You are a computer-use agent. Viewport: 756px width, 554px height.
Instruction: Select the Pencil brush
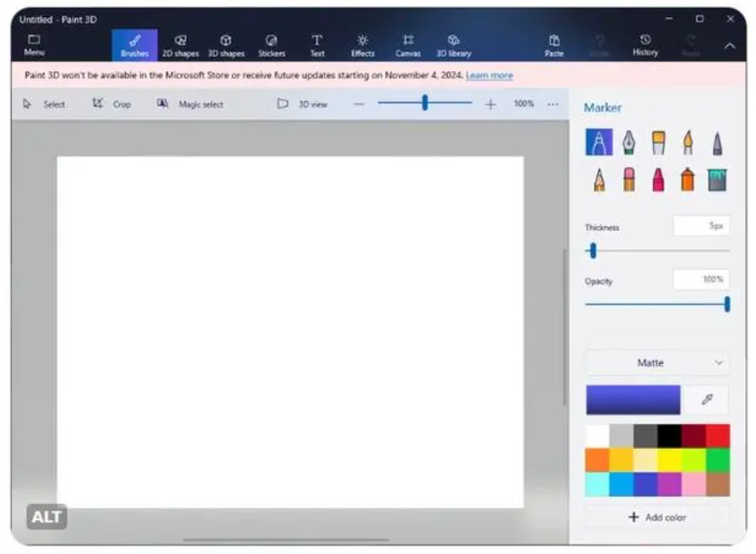[x=599, y=180]
